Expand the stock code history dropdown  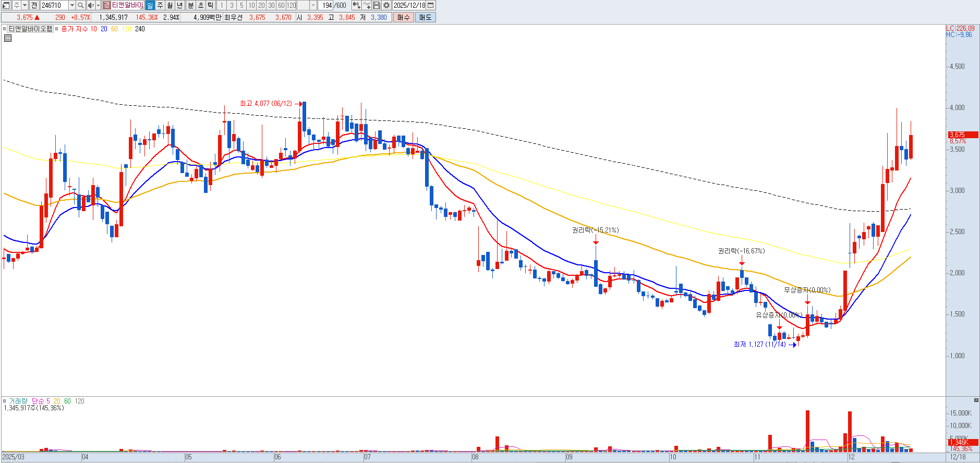pyautogui.click(x=72, y=5)
